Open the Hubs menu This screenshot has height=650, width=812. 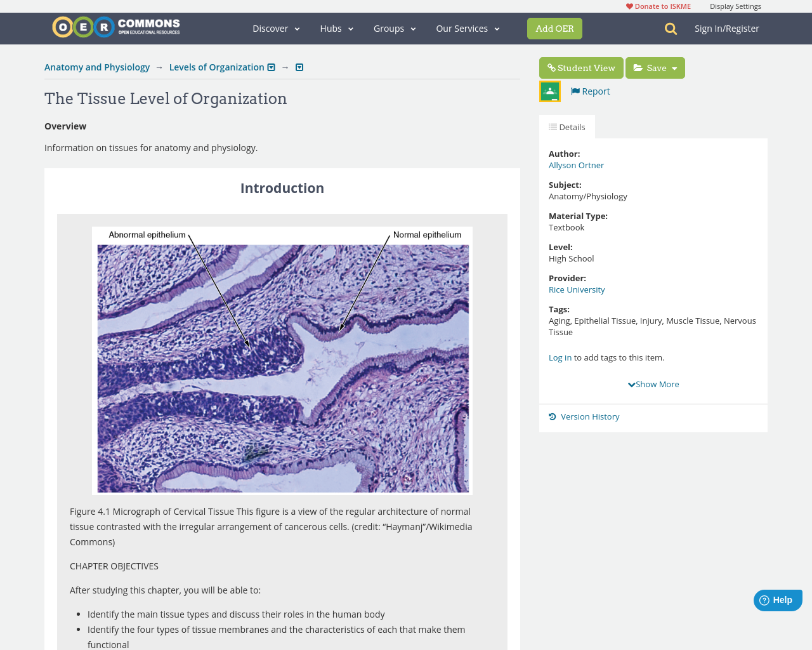click(x=337, y=29)
